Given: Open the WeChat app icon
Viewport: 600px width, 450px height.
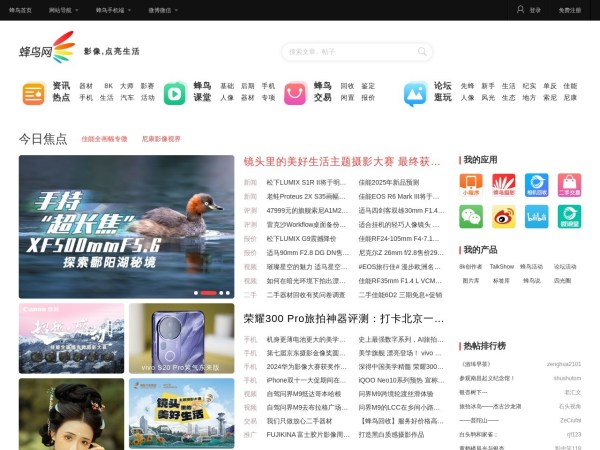Looking at the screenshot, I should pos(470,216).
